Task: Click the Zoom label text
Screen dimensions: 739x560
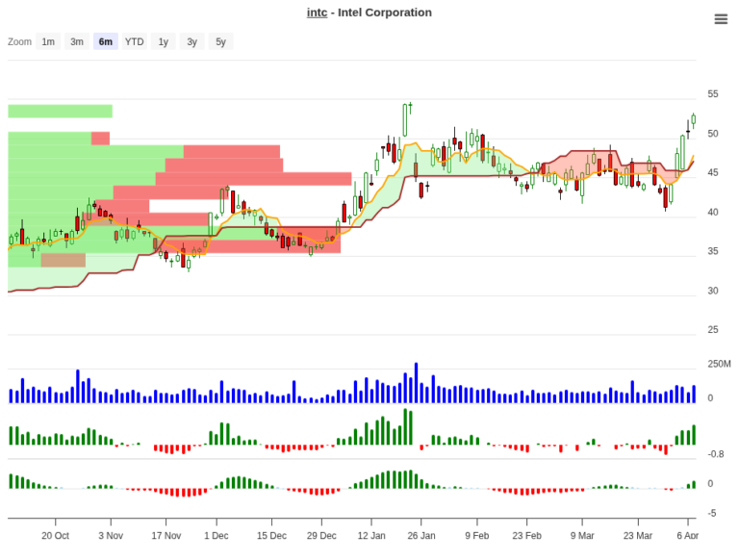Action: (19, 42)
